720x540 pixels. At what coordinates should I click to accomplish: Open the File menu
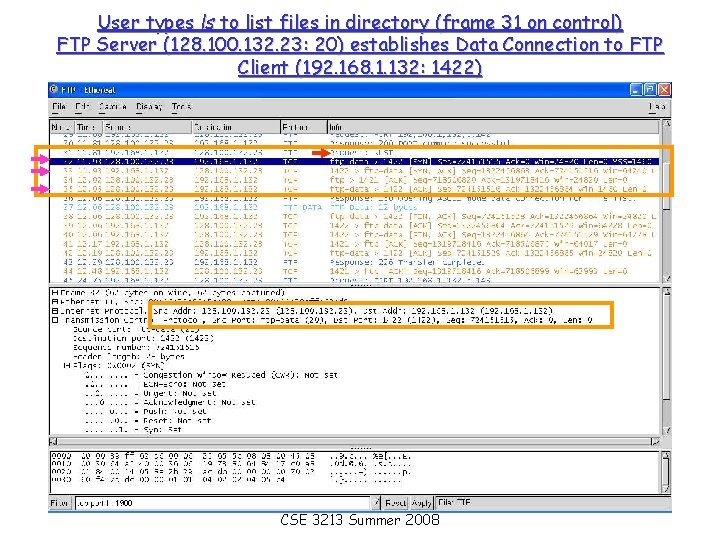(59, 107)
